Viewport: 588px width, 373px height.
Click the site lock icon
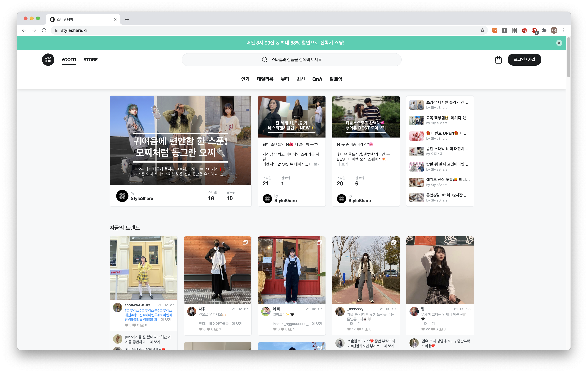[56, 30]
